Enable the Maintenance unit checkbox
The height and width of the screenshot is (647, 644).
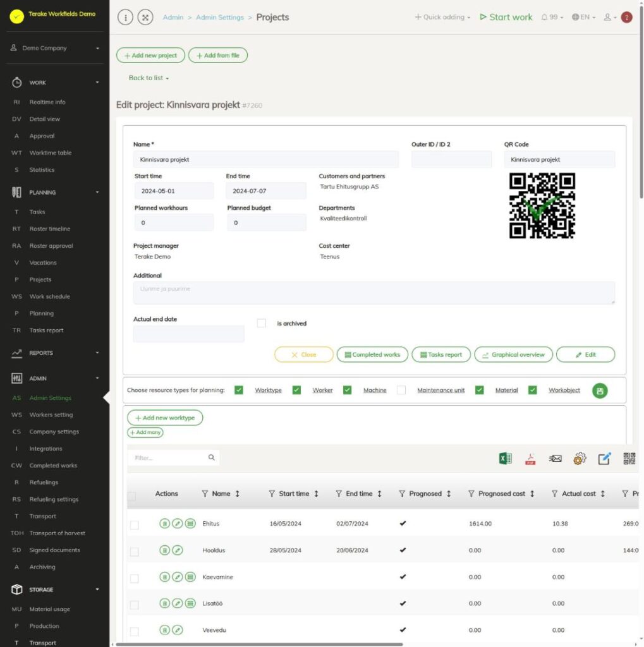click(x=401, y=390)
